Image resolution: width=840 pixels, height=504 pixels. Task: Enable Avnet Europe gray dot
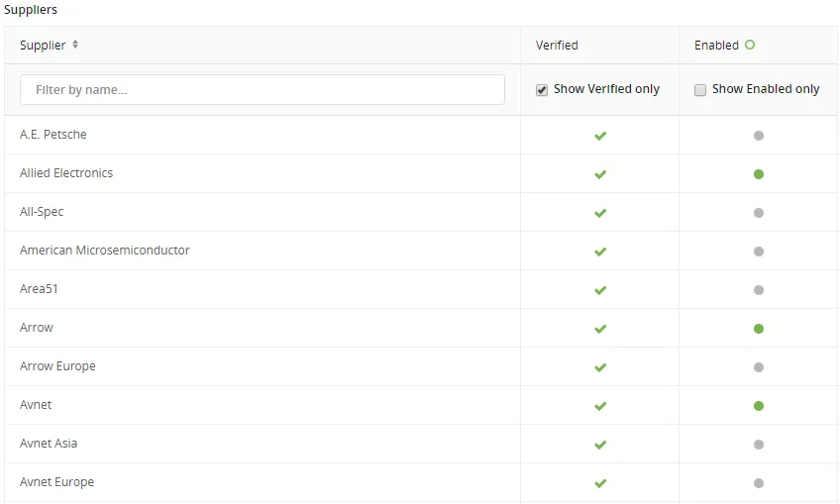coord(759,482)
